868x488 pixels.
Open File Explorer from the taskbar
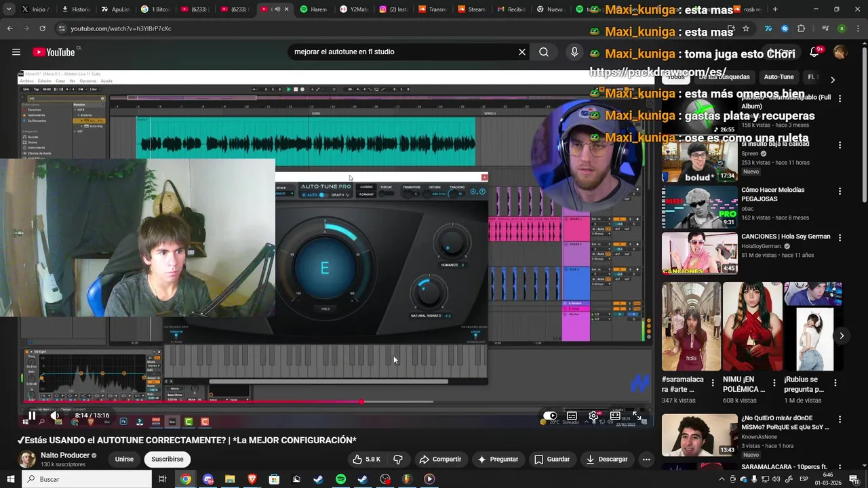pyautogui.click(x=230, y=479)
